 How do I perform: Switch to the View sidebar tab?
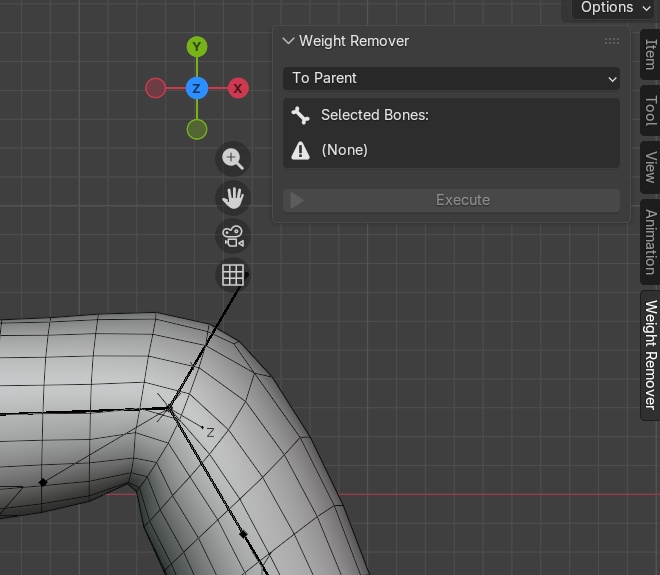[x=650, y=168]
